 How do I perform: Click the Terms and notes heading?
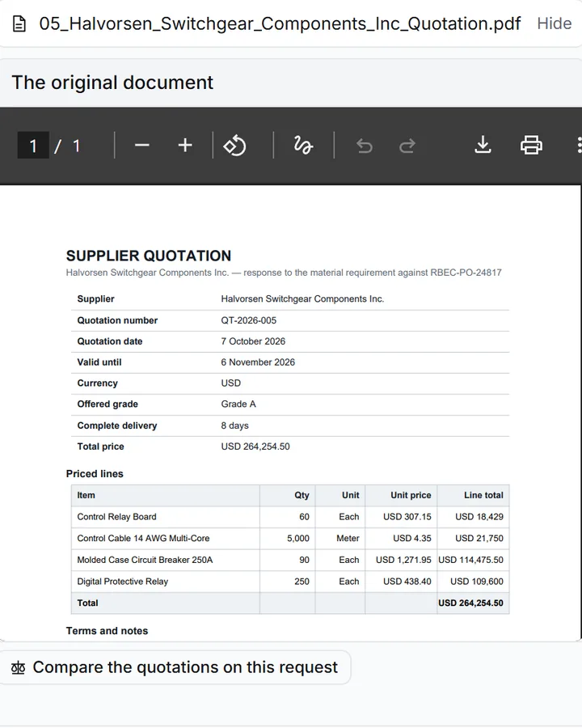coord(107,631)
